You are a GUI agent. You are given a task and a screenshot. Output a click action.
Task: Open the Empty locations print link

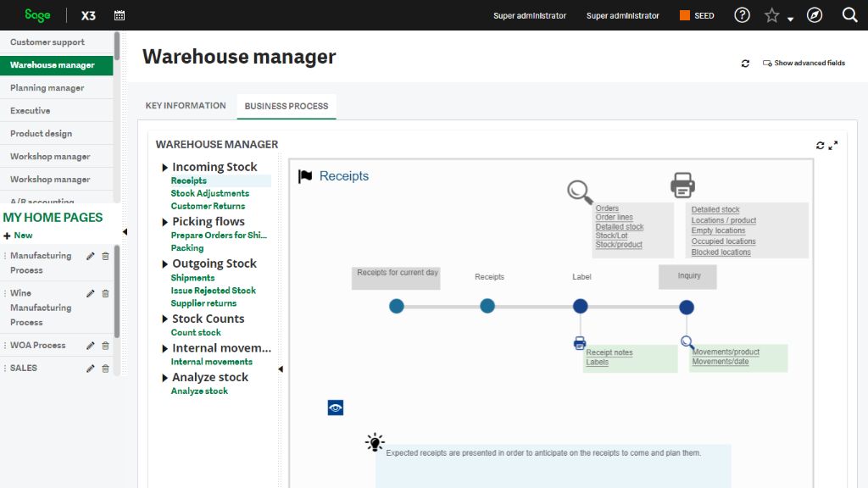pos(718,230)
